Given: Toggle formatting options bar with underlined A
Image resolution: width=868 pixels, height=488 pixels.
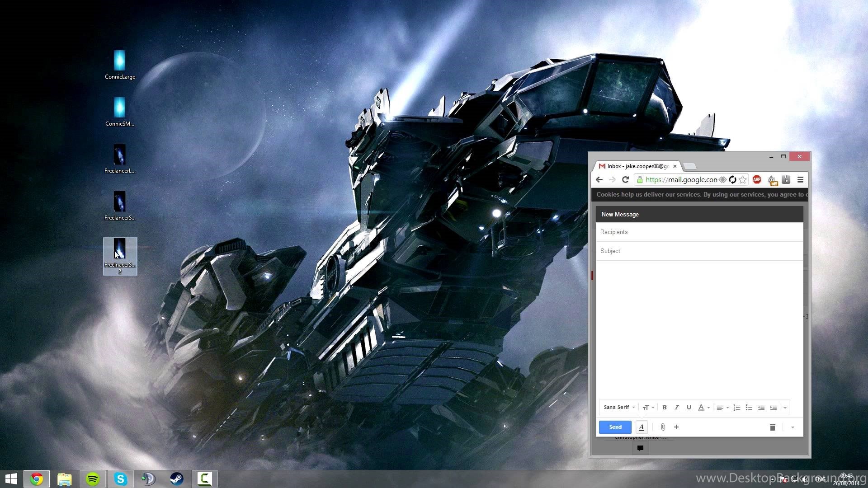Looking at the screenshot, I should pyautogui.click(x=641, y=427).
